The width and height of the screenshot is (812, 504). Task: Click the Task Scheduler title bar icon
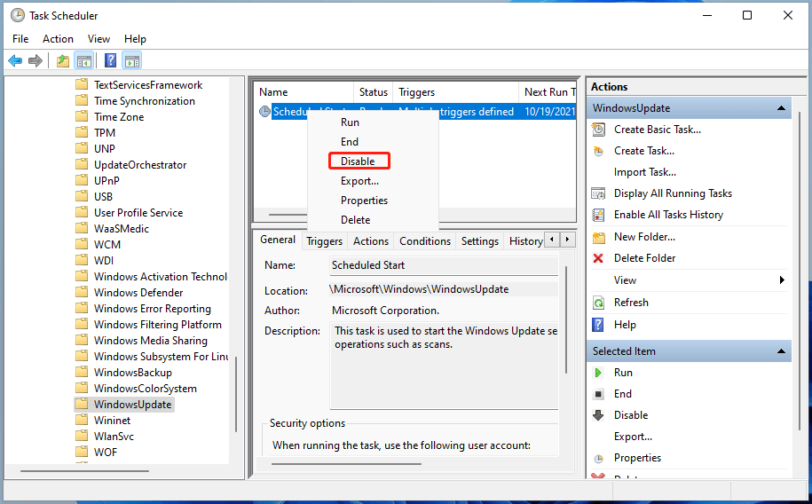click(17, 16)
